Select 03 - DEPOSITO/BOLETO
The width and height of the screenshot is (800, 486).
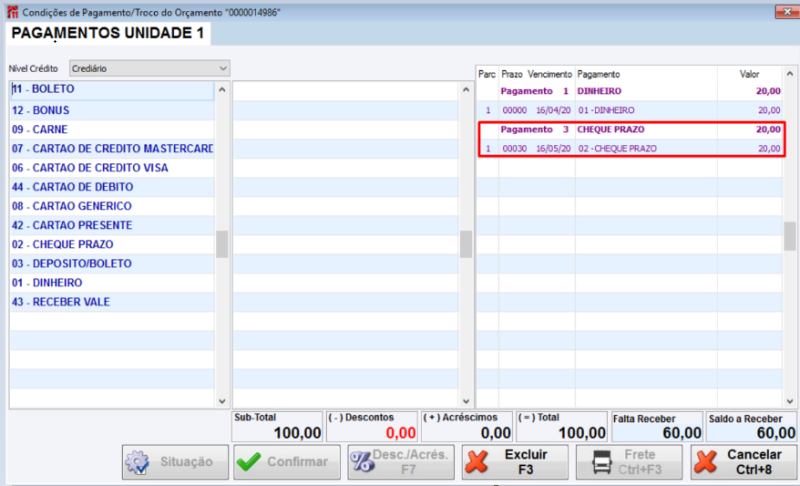(x=112, y=264)
